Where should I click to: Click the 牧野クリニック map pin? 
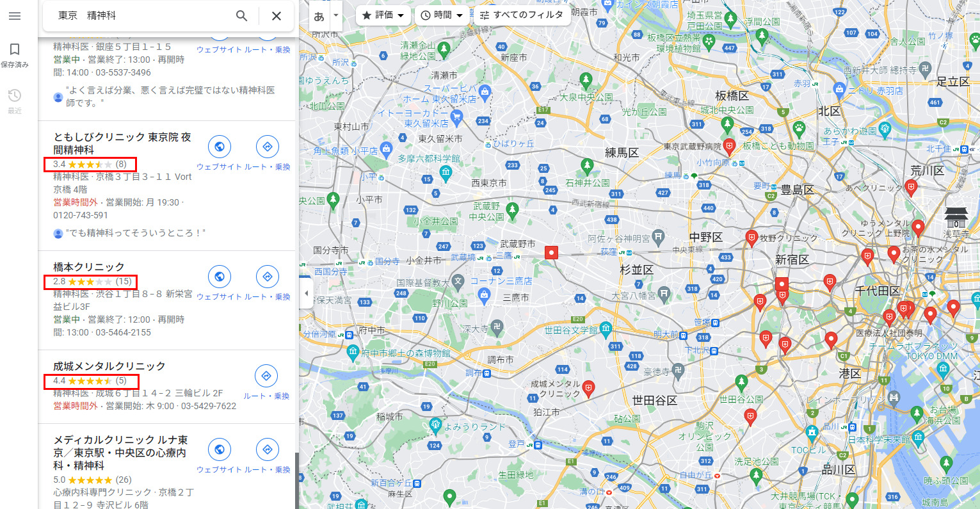point(752,238)
